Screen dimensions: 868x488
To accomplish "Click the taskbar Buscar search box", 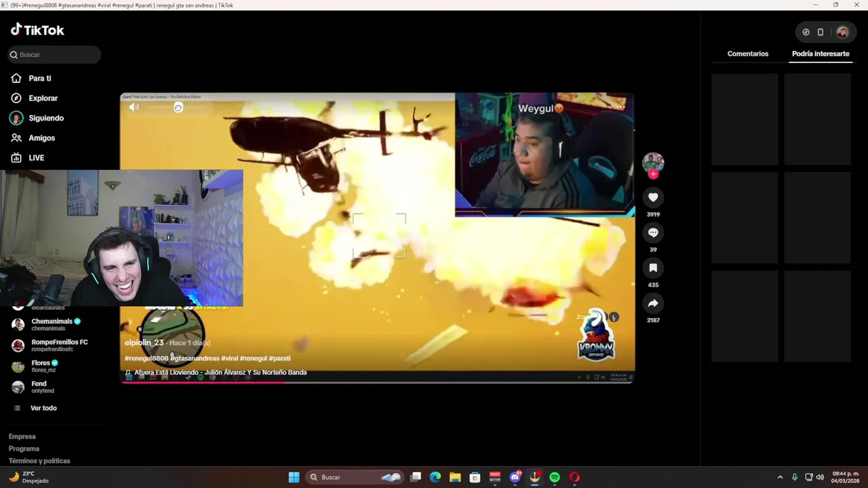I will click(355, 477).
